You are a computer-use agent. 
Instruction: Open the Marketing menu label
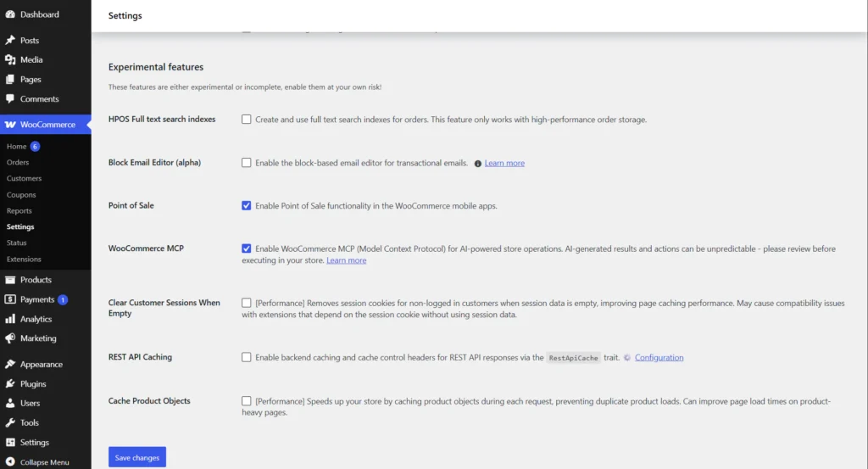coord(38,338)
